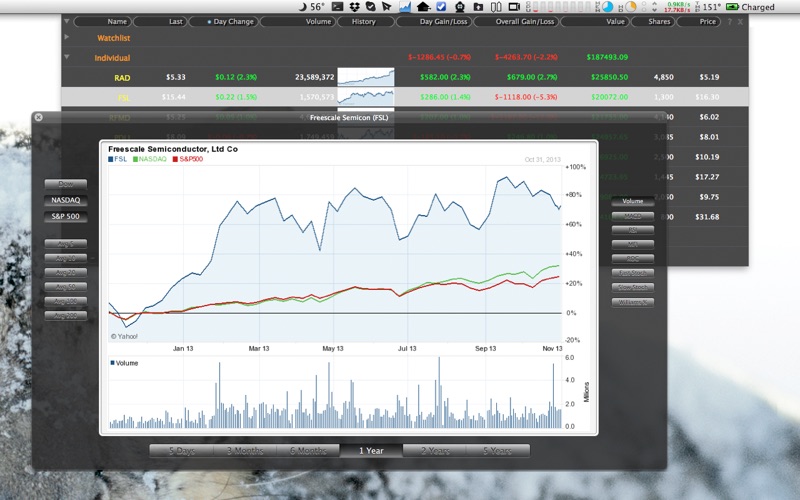
Task: Sort by the Price column header
Action: [x=698, y=21]
